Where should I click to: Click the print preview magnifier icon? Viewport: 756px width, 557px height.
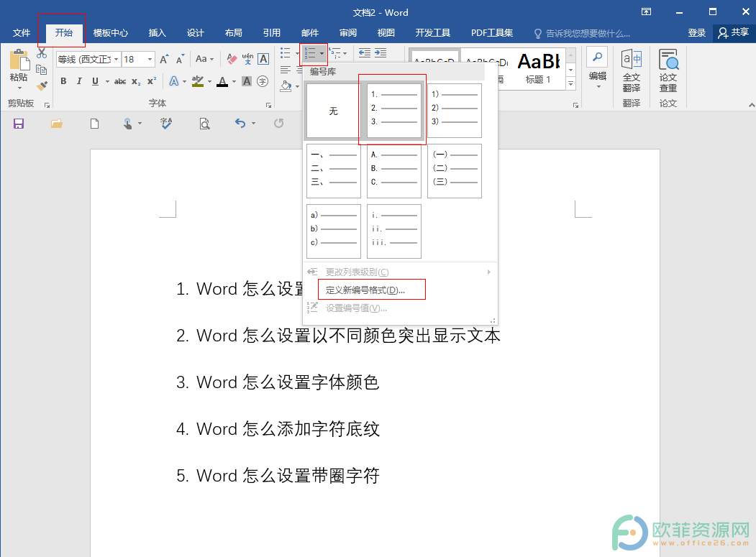pyautogui.click(x=204, y=124)
